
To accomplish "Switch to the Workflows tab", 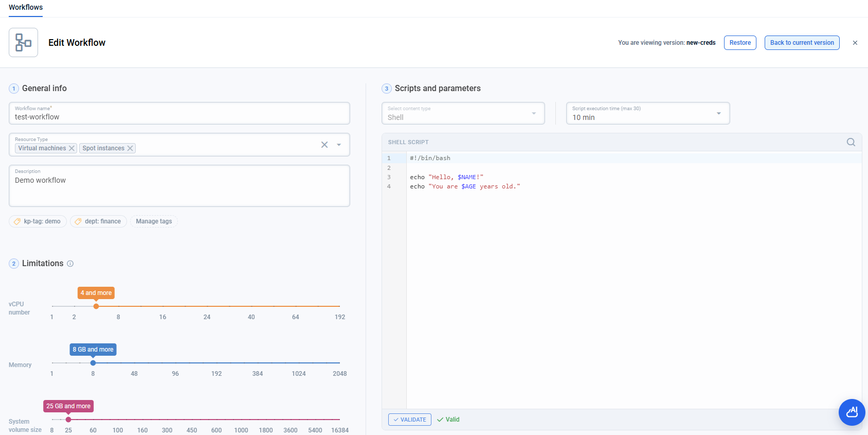I will pyautogui.click(x=26, y=7).
